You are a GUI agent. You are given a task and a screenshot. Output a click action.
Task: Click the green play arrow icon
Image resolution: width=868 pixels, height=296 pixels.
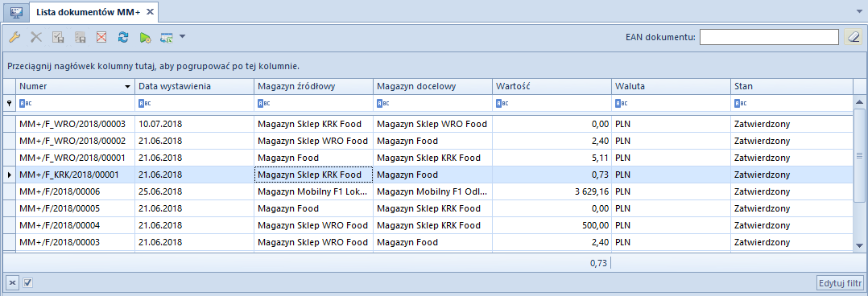pos(145,37)
